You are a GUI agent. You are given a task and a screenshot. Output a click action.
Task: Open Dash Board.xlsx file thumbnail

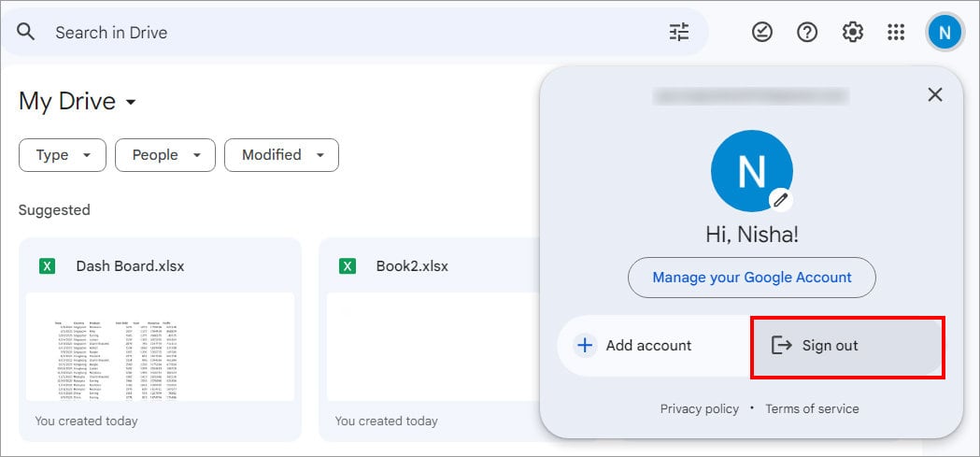(x=160, y=346)
